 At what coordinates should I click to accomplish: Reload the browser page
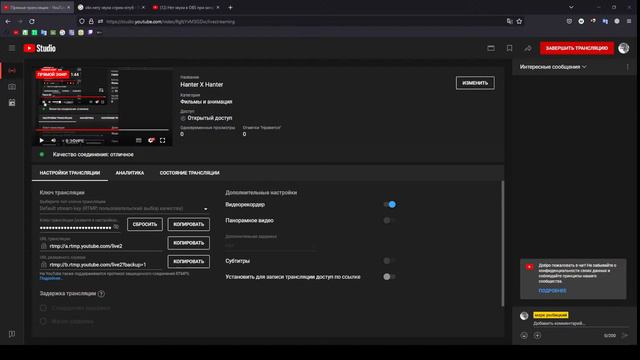pos(31,21)
